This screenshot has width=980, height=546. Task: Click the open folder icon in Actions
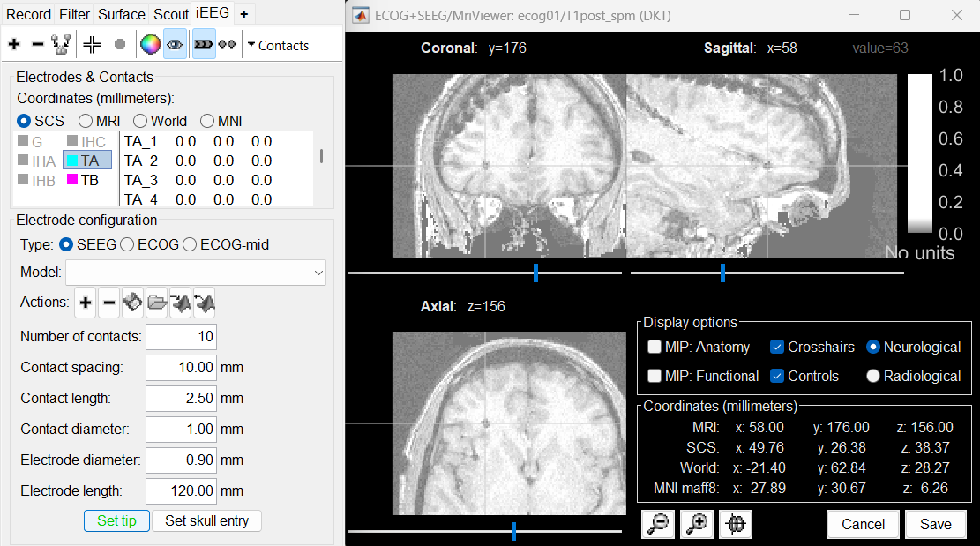156,303
